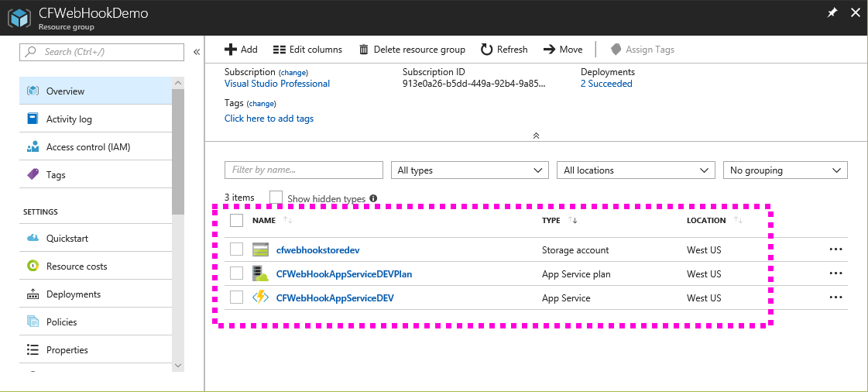Close the CFWebHookDemo blade
Image resolution: width=868 pixels, height=392 pixels.
click(856, 12)
